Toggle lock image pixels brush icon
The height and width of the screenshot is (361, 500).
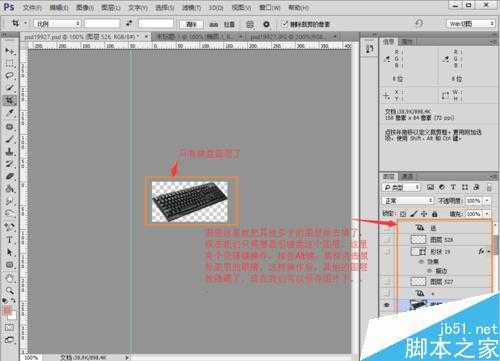point(414,214)
